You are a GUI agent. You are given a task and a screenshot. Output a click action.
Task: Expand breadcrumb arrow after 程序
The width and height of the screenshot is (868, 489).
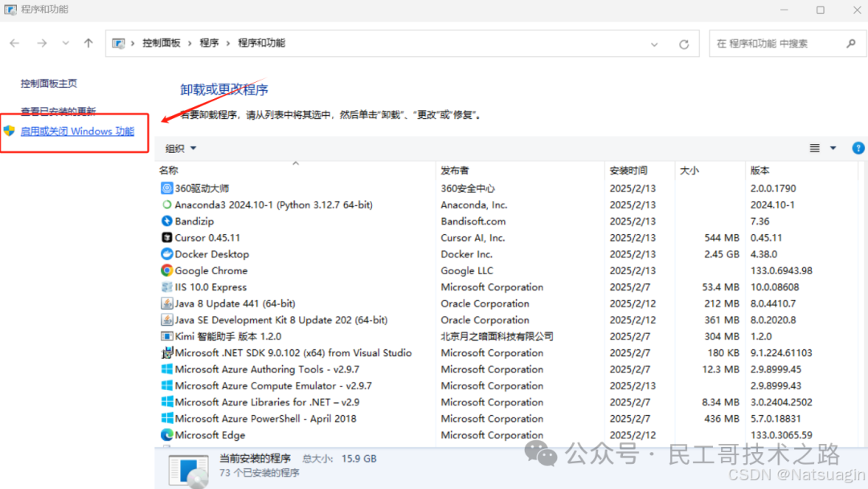(x=227, y=43)
